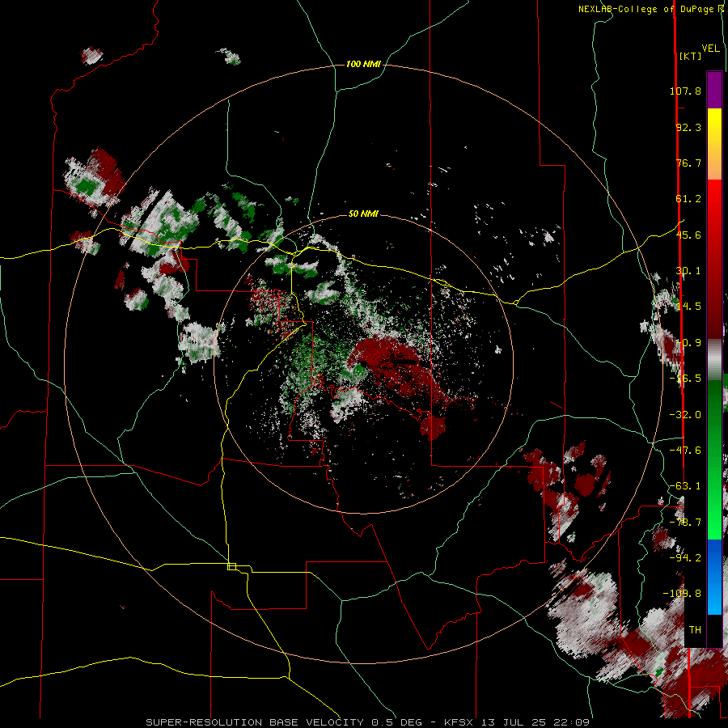Select the -94.2 legend value
728x728 pixels.
(685, 558)
